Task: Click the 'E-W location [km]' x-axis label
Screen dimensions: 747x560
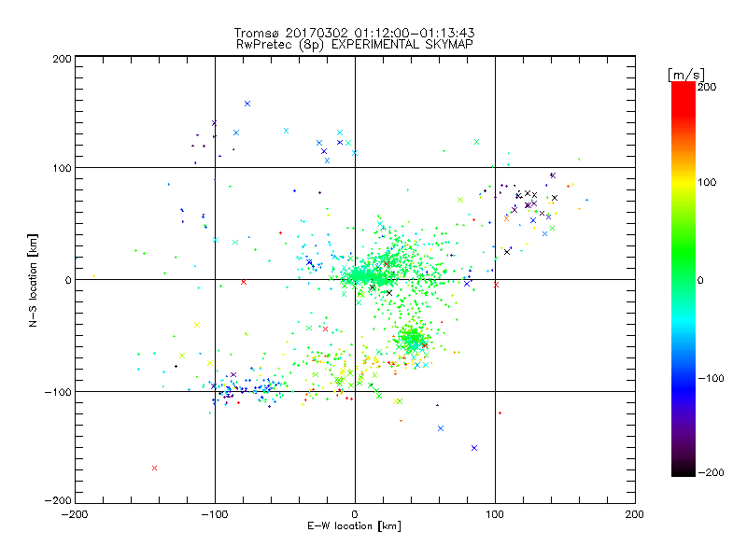Action: (354, 526)
